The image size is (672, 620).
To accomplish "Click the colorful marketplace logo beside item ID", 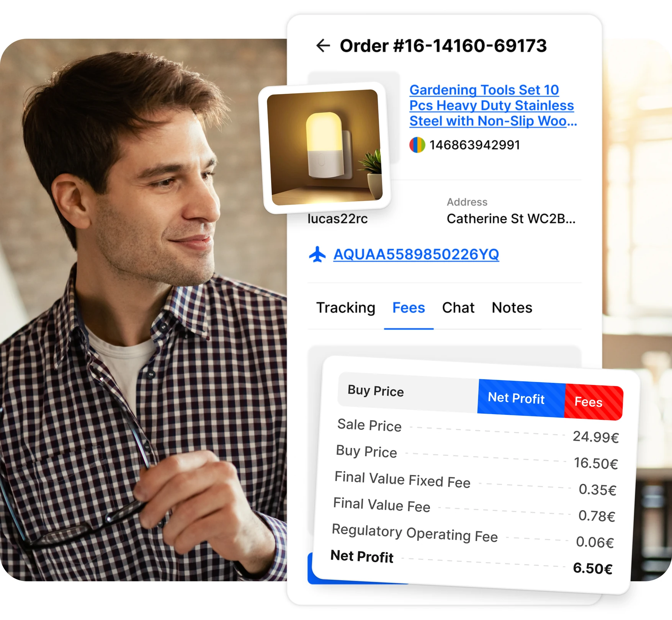I will [417, 145].
